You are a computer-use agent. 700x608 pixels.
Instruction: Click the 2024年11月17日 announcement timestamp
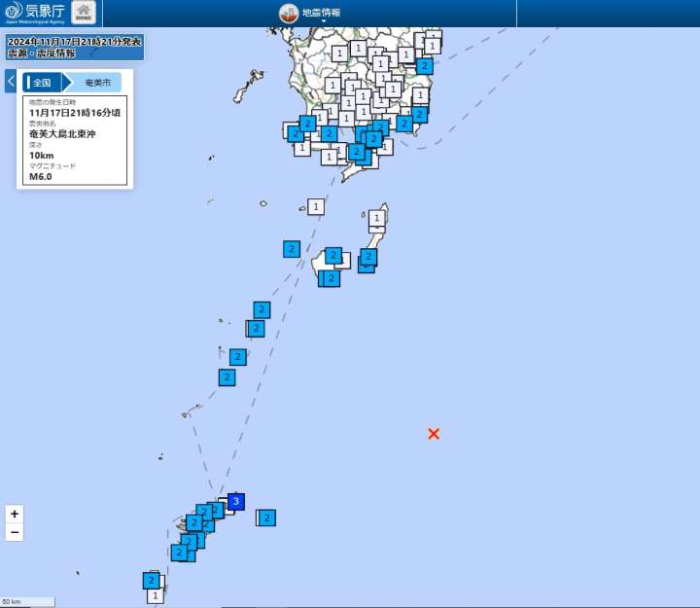click(75, 42)
